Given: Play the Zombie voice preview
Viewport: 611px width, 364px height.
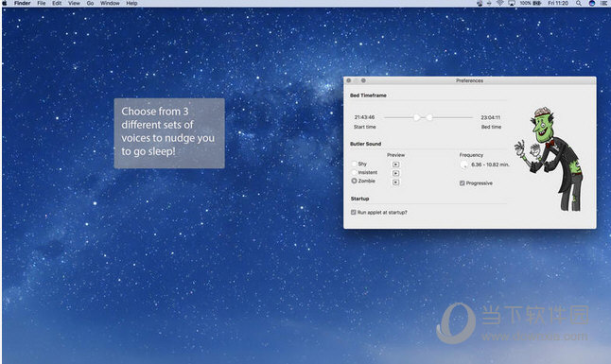Looking at the screenshot, I should pyautogui.click(x=395, y=182).
